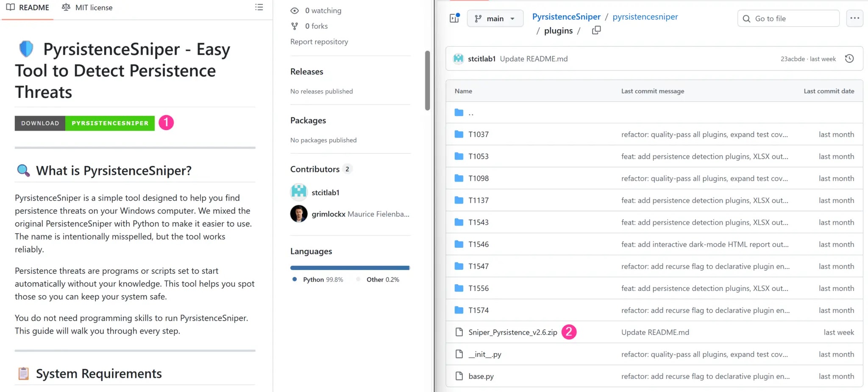This screenshot has width=868, height=392.
Task: Click the folder icon of T1556
Action: pyautogui.click(x=459, y=288)
